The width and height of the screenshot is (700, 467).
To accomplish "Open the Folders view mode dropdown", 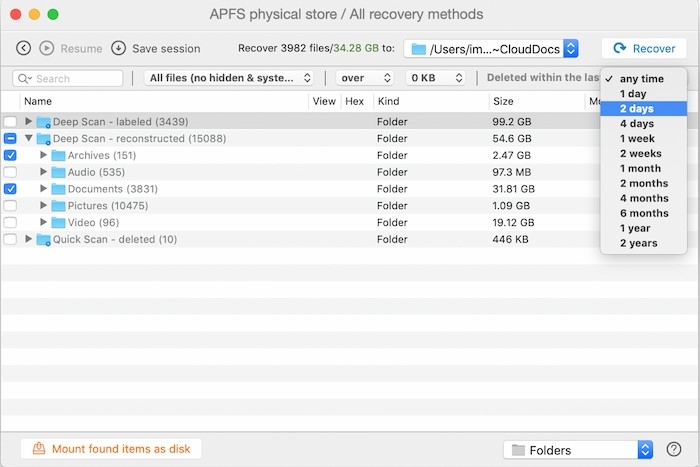I will pos(578,450).
